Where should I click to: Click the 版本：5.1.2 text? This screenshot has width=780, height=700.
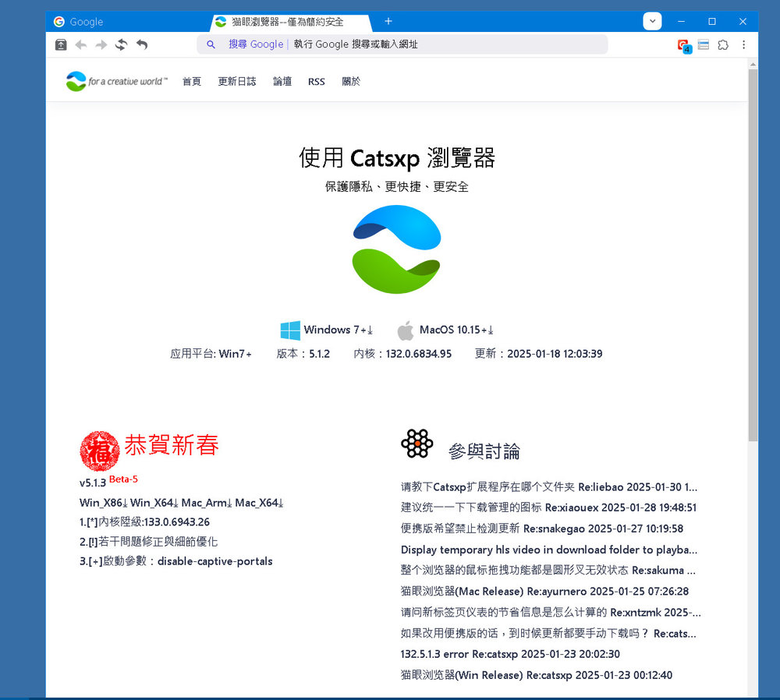click(303, 353)
